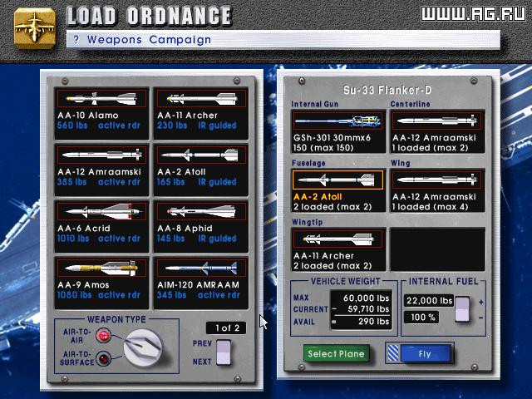Click the striped indicator left of Fly

coord(393,354)
